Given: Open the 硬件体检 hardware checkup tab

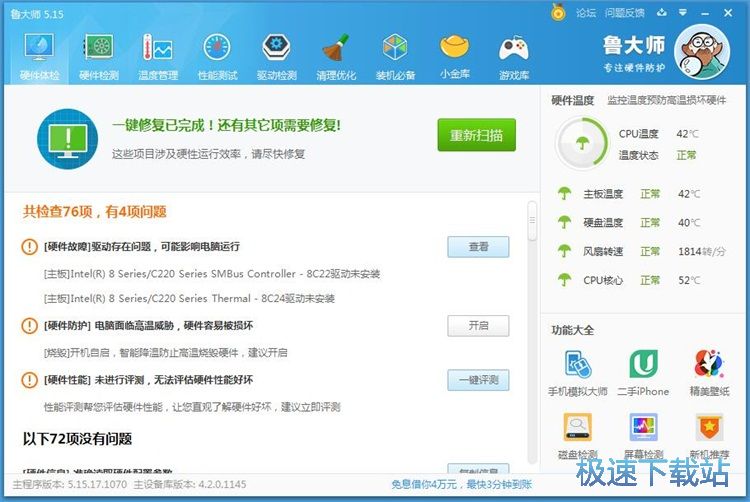Looking at the screenshot, I should pyautogui.click(x=39, y=55).
